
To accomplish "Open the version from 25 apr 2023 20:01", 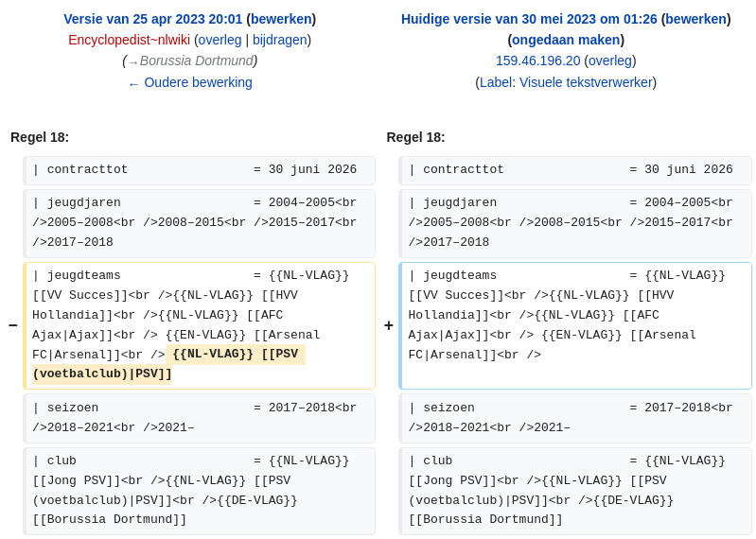I will tap(153, 19).
